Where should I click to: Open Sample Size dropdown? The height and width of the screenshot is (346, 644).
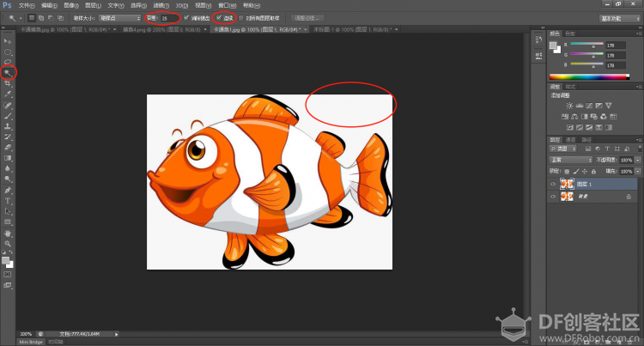tap(120, 18)
